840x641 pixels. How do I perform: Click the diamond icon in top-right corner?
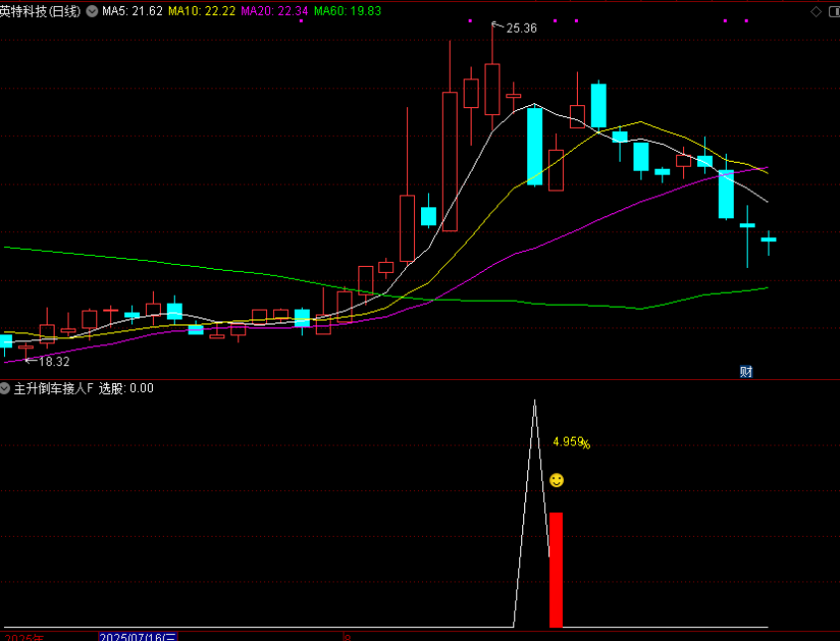pyautogui.click(x=815, y=11)
